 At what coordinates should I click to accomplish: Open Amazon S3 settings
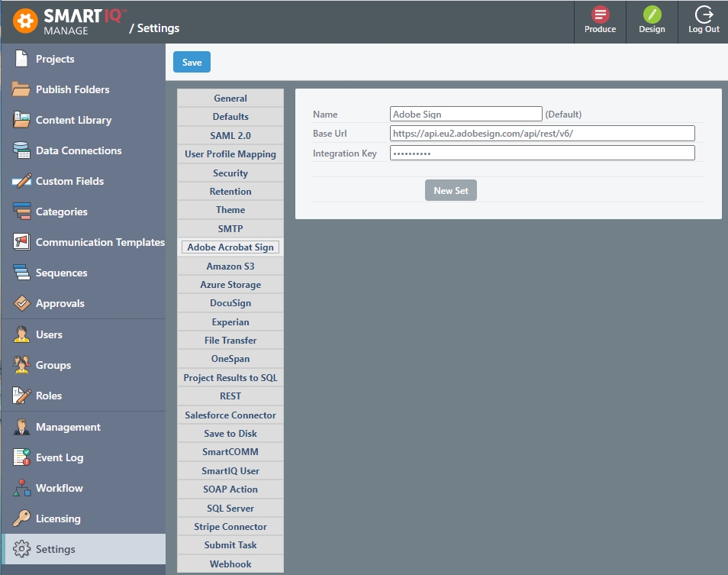pos(230,267)
